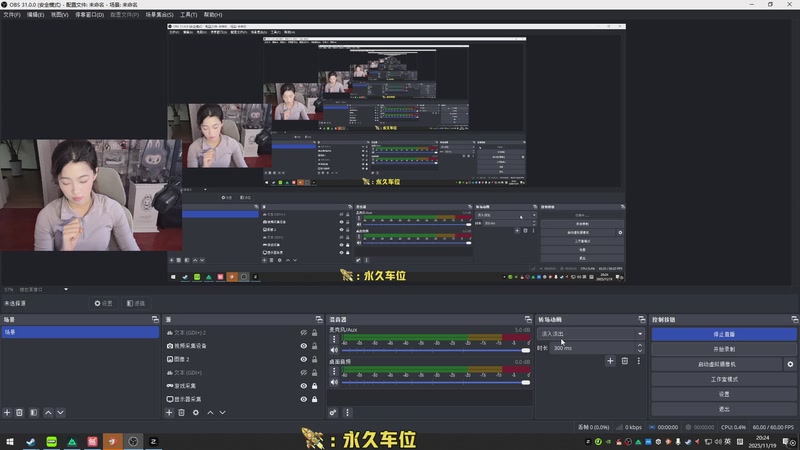Image resolution: width=800 pixels, height=450 pixels.
Task: Undock the Scene Transitions panel float icon
Action: (642, 319)
